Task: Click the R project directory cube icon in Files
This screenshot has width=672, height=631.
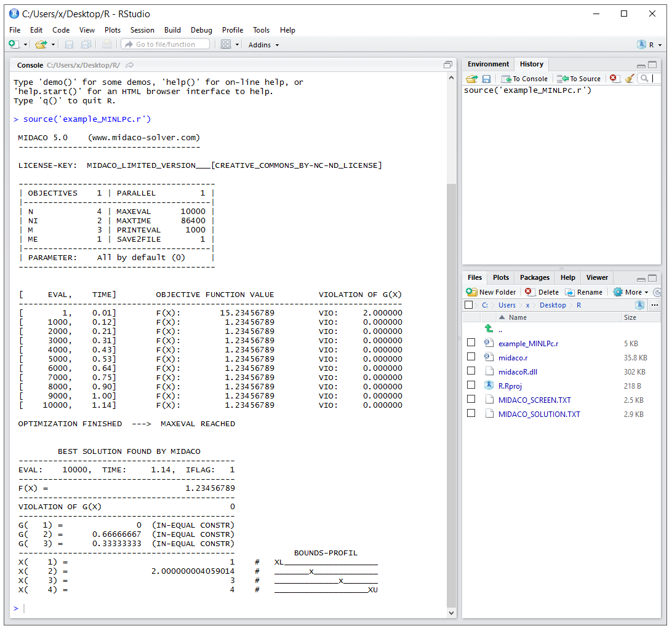Action: pyautogui.click(x=639, y=305)
